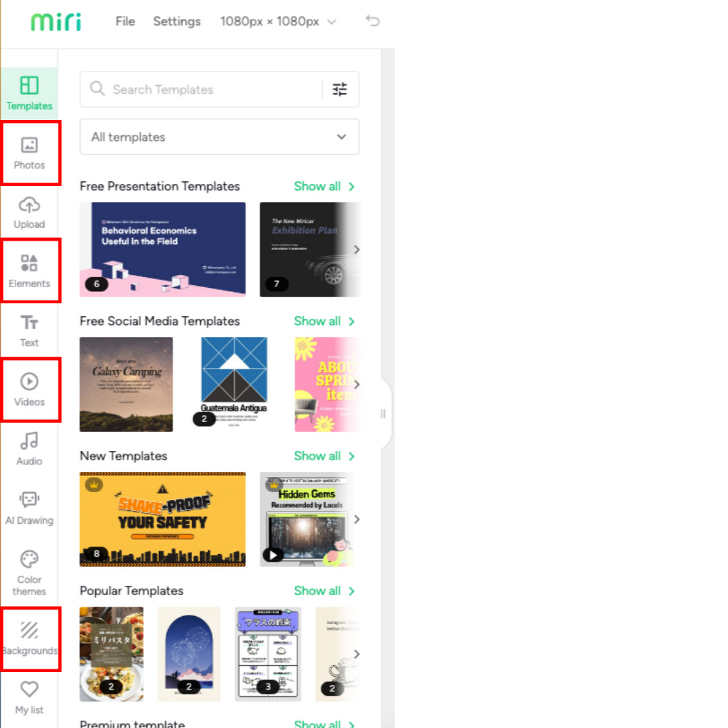The width and height of the screenshot is (728, 728).
Task: Open the AI Drawing tool
Action: point(29,507)
